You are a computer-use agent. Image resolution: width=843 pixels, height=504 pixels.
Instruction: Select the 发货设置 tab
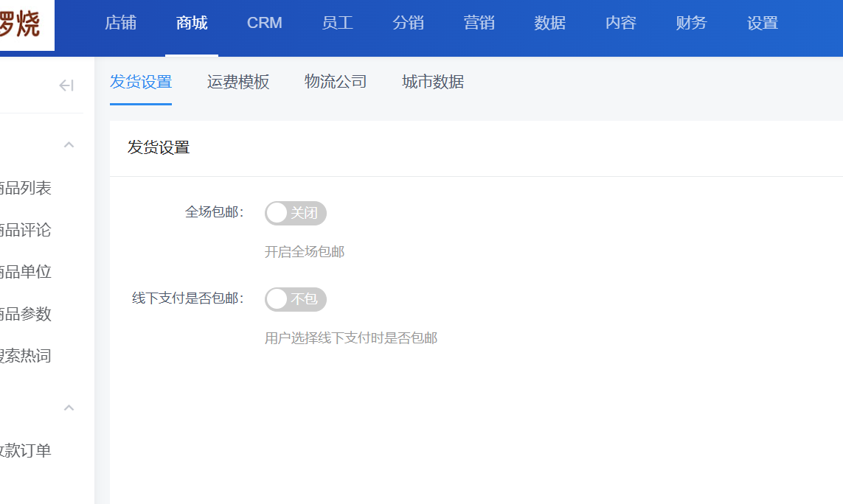point(141,82)
